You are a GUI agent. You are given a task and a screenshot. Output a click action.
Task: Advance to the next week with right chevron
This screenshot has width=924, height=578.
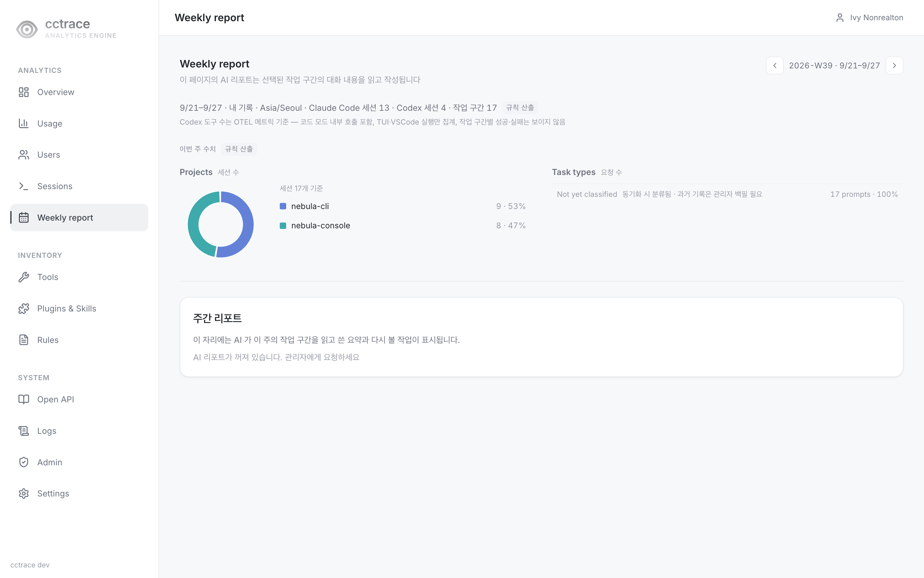894,66
